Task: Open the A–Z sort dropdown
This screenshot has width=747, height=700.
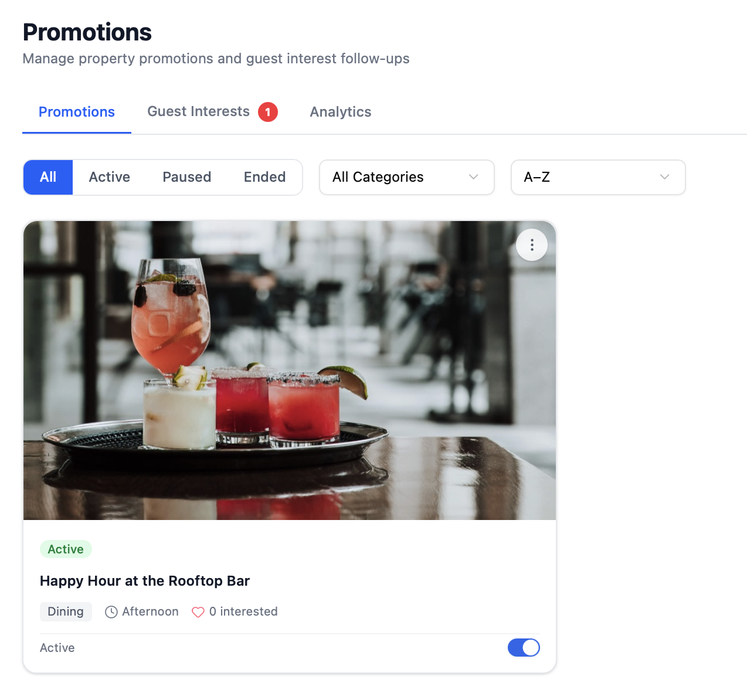Action: pyautogui.click(x=598, y=177)
